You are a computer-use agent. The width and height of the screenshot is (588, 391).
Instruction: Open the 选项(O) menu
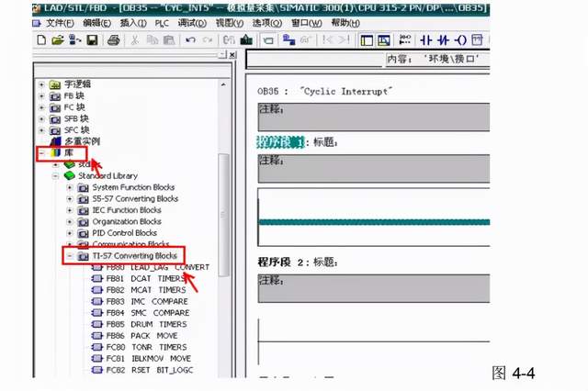267,23
